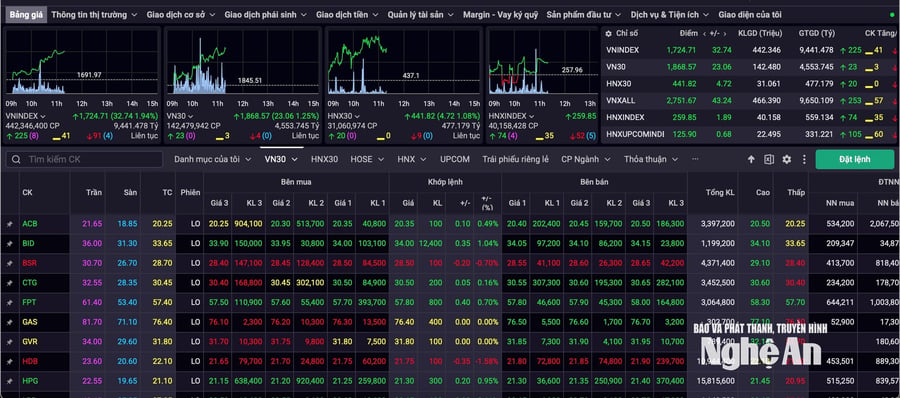Click the Trần column header
Image resolution: width=900 pixels, height=398 pixels.
94,192
